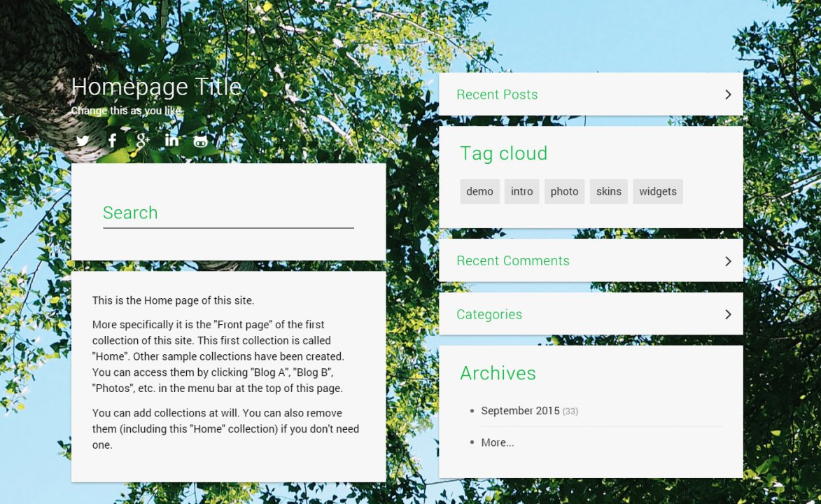Click the paragraph starting "More specifically"
This screenshot has height=504, width=821.
218,356
